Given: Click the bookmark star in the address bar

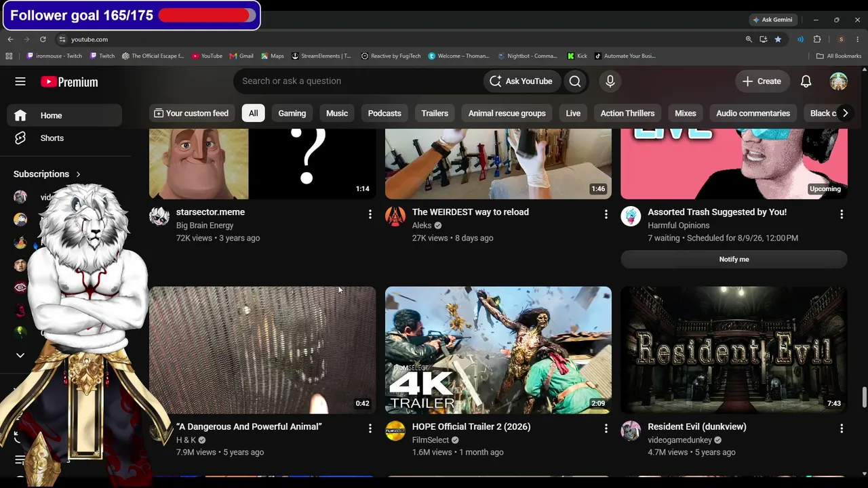Looking at the screenshot, I should (778, 39).
